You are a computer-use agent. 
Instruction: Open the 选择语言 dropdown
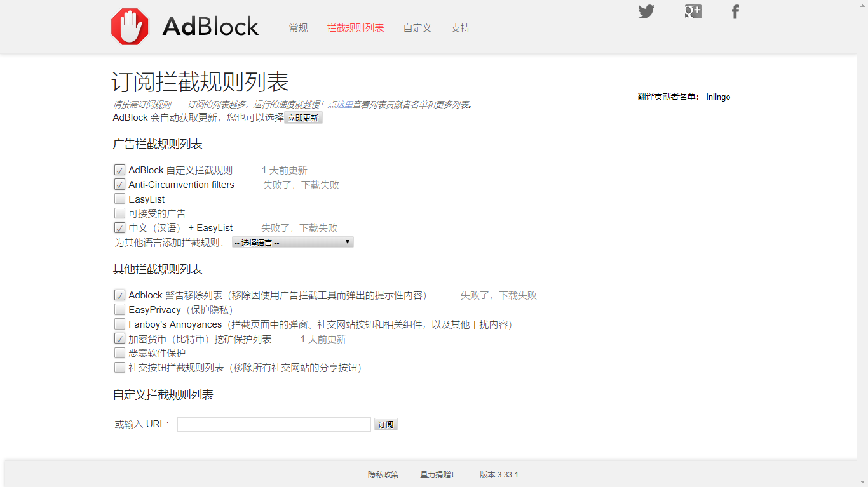coord(292,243)
